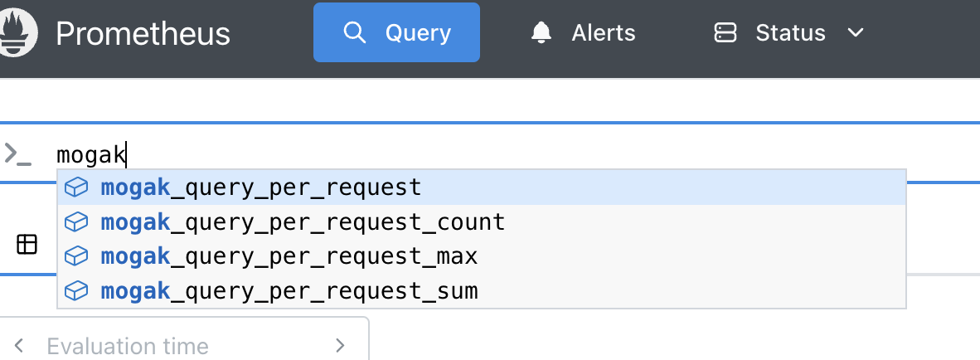
Task: Open the Query page tab
Action: [x=396, y=32]
